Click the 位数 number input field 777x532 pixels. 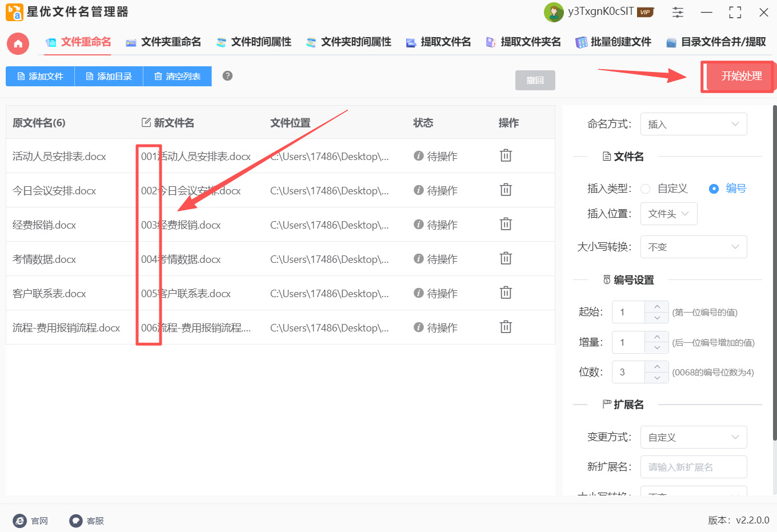628,372
